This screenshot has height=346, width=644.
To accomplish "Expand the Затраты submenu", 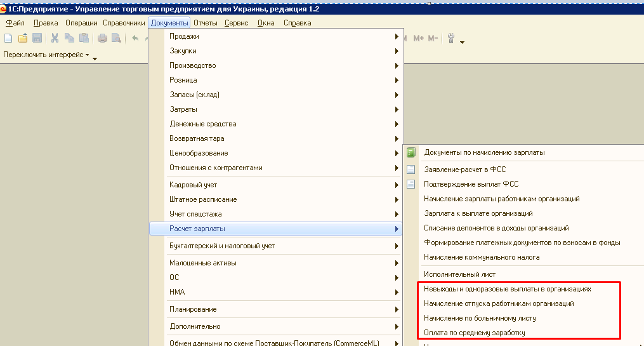I will (x=276, y=109).
